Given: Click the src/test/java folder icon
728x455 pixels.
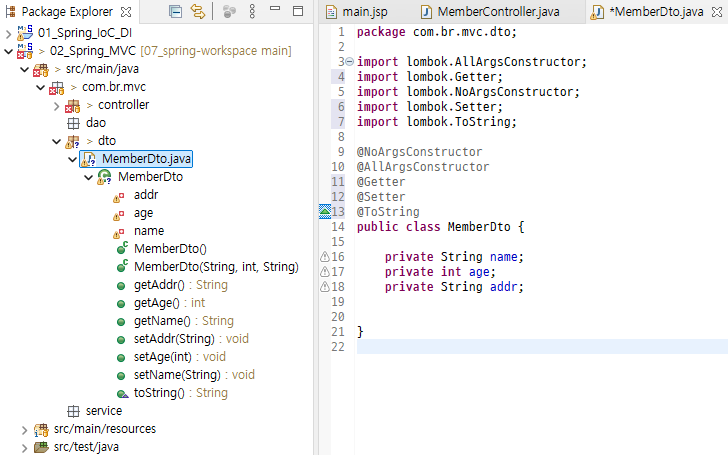Looking at the screenshot, I should tap(41, 448).
